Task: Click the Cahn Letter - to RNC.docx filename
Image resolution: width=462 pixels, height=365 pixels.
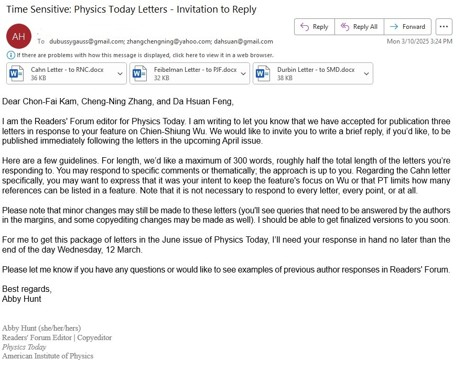Action: (67, 69)
